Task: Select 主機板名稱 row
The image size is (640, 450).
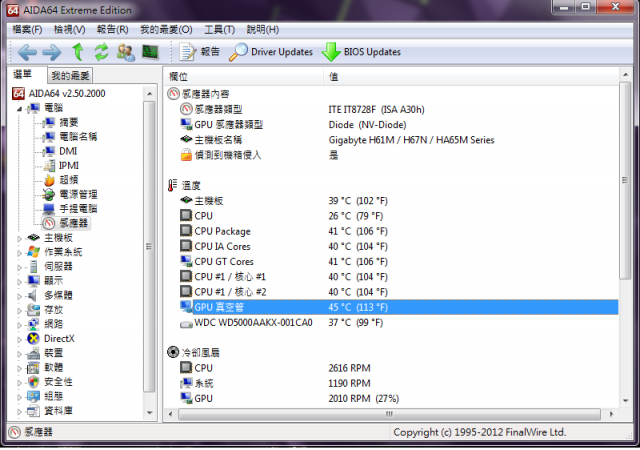Action: (392, 140)
